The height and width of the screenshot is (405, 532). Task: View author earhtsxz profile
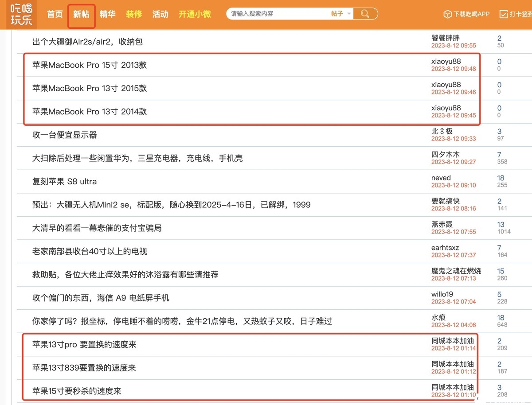coord(445,248)
